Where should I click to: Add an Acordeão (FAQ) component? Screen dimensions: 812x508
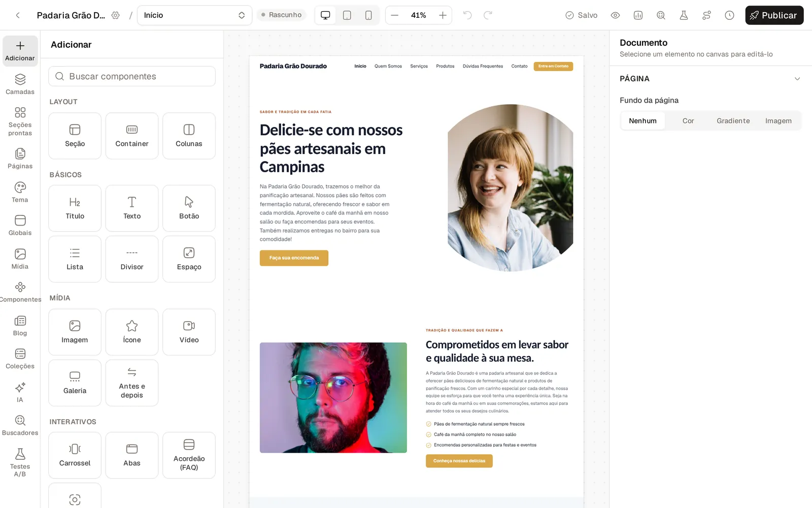(189, 455)
